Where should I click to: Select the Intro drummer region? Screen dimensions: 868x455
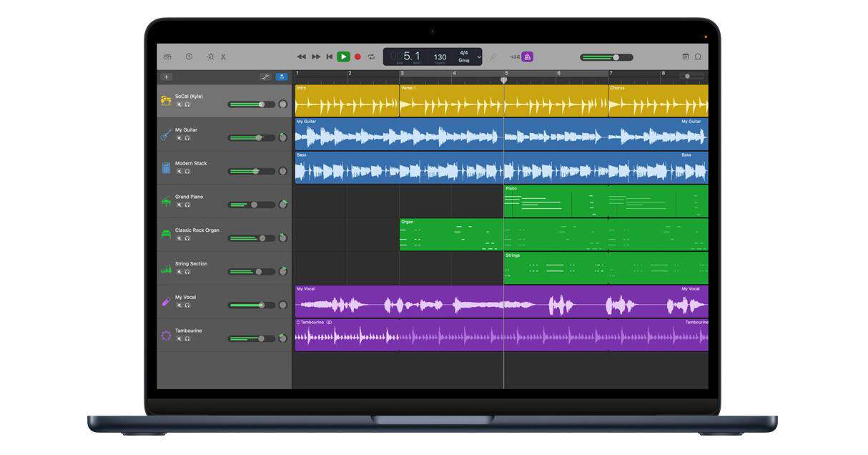coord(347,101)
